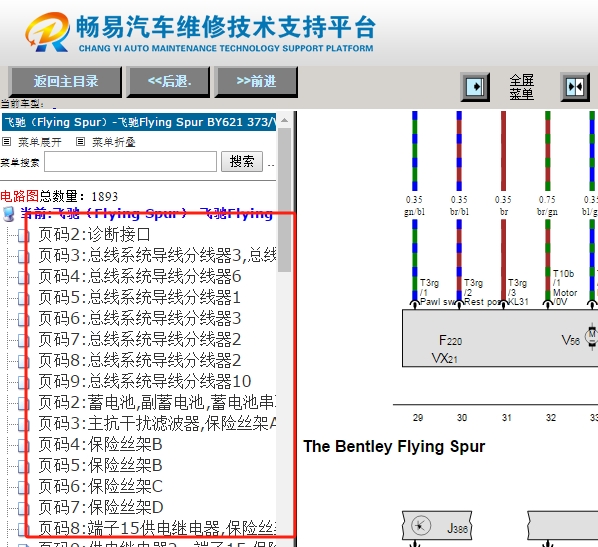The width and height of the screenshot is (598, 547).
Task: Select the Flying Spur BY621 vehicle header
Action: pos(139,122)
